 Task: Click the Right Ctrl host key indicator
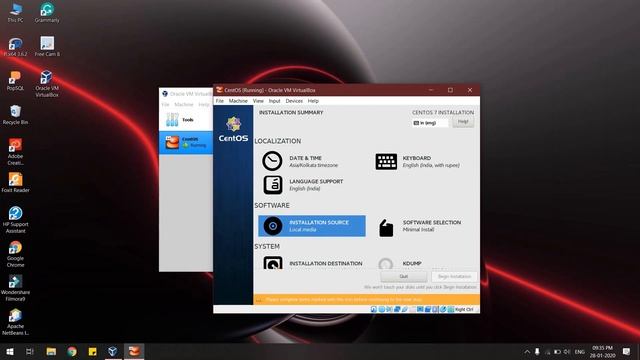(464, 309)
